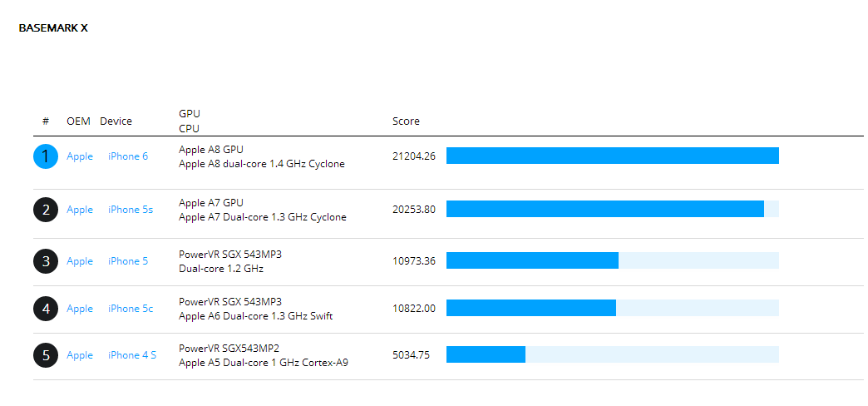
Task: Open the iPhone 5c device link
Action: 131,309
